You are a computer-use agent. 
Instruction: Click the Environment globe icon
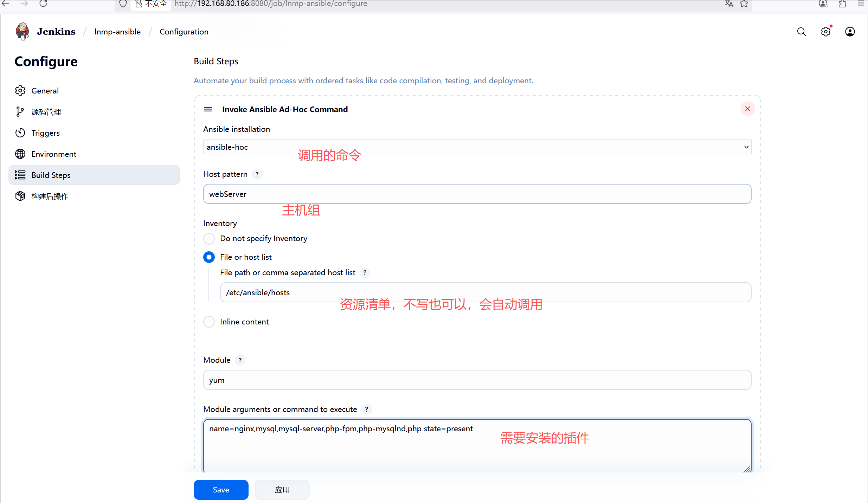pyautogui.click(x=20, y=154)
